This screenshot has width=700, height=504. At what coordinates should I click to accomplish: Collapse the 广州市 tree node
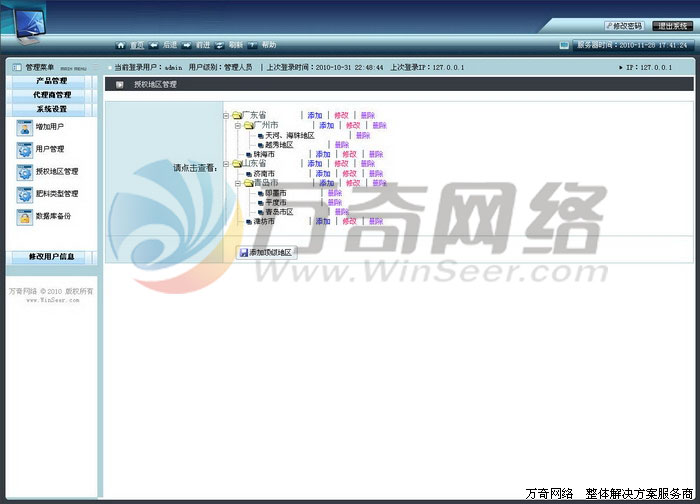[x=238, y=125]
